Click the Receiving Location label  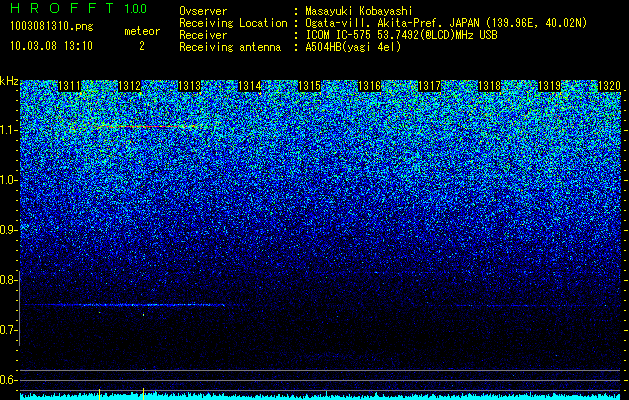pyautogui.click(x=233, y=23)
